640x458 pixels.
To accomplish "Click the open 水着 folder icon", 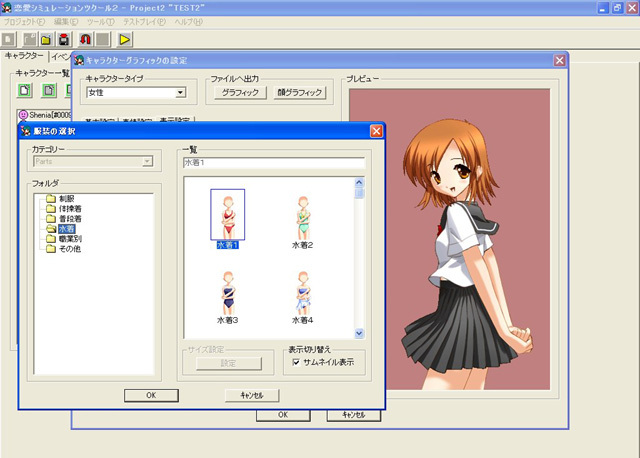I will point(51,229).
